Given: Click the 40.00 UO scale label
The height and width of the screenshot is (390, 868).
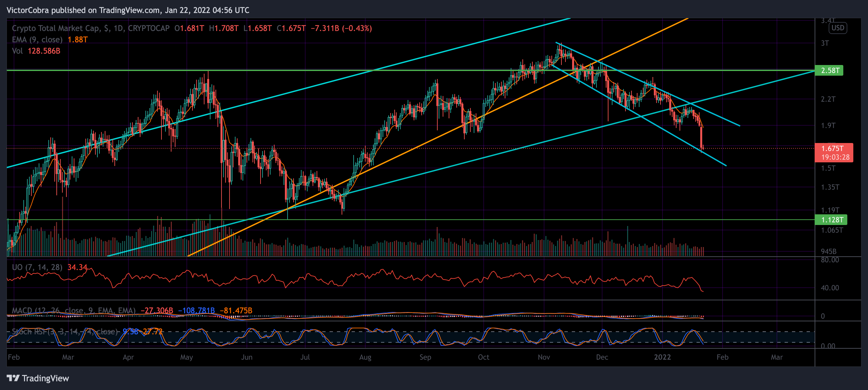Looking at the screenshot, I should click(830, 288).
